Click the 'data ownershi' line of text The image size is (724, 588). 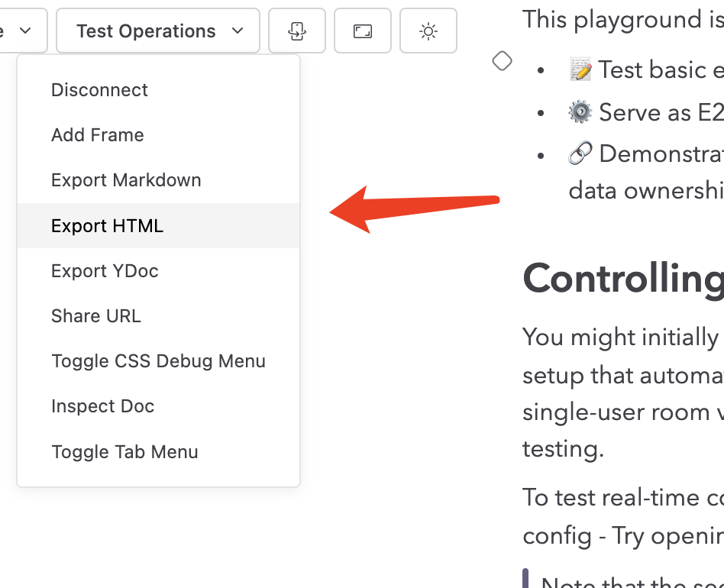tap(646, 191)
